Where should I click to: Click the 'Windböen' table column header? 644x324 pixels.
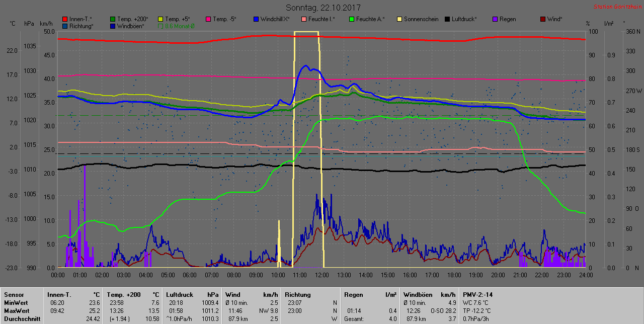tap(419, 294)
